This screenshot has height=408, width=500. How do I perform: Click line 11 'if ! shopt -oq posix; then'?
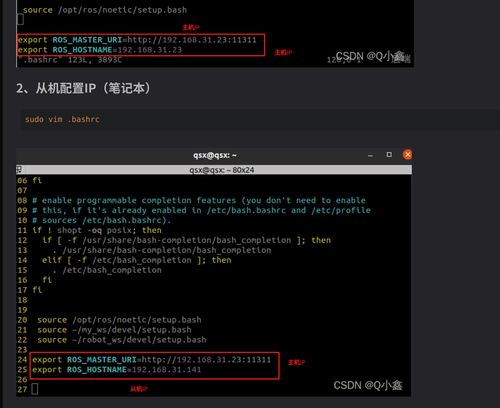pos(97,230)
